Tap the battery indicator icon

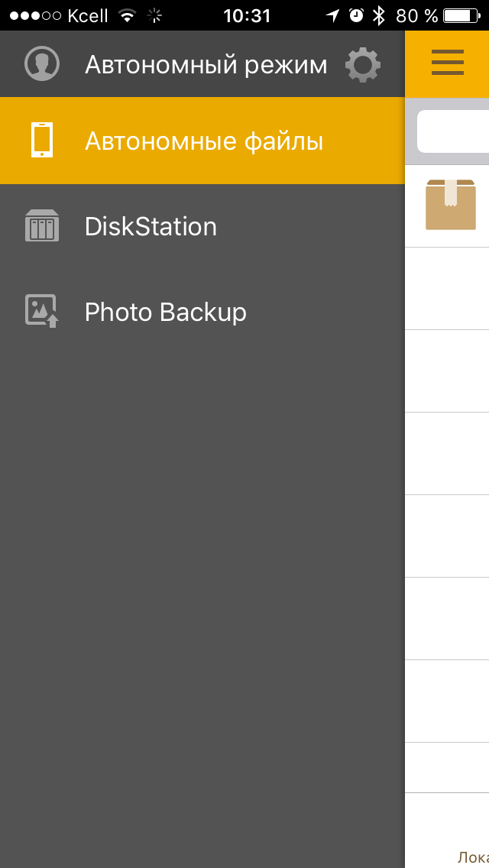click(461, 15)
